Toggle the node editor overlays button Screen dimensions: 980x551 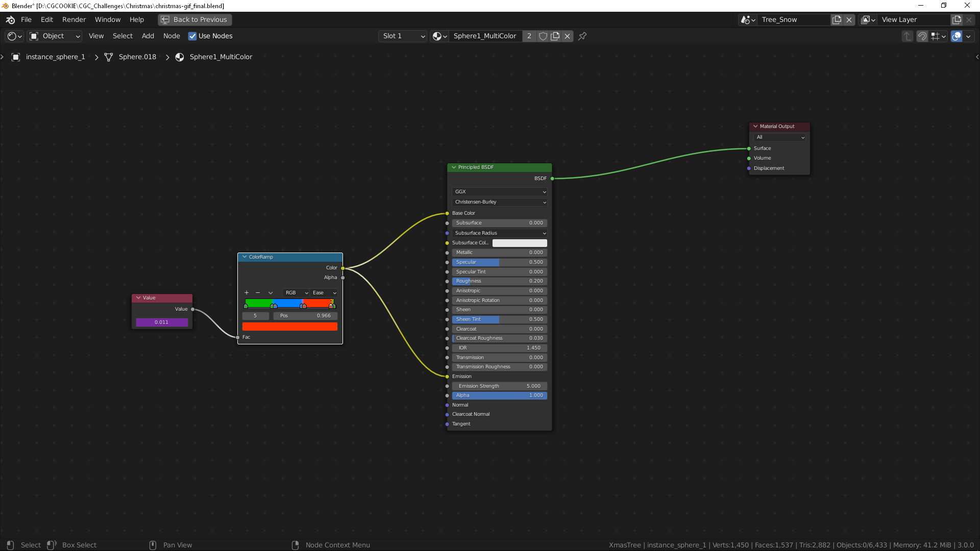(957, 36)
